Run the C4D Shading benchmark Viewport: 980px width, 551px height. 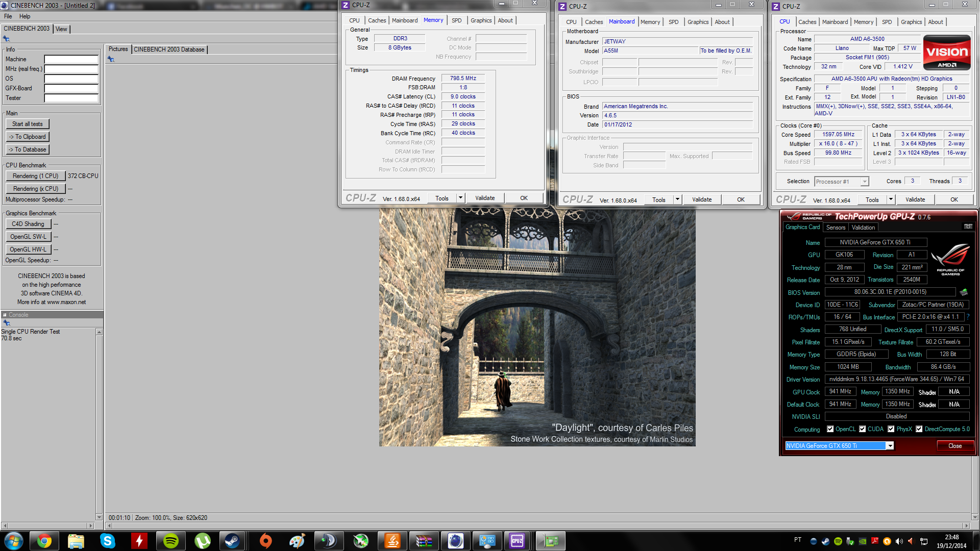(x=28, y=224)
